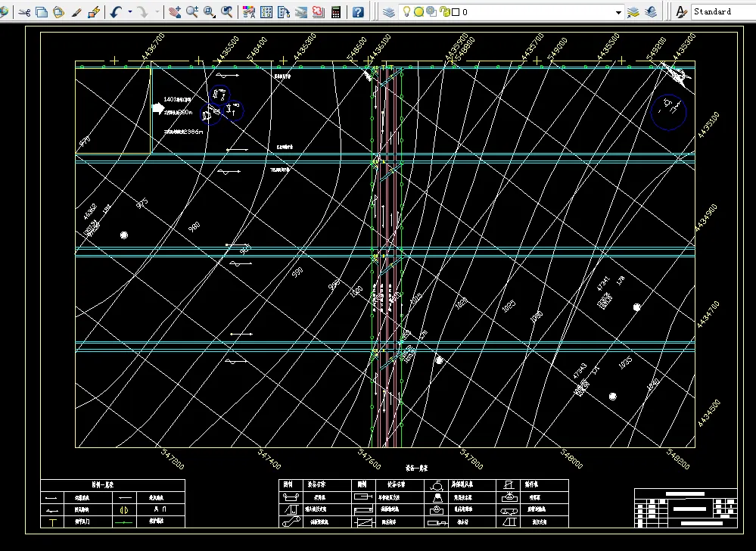Click the Zoom Previous icon
Screen dimensions: 756x551
pyautogui.click(x=226, y=12)
